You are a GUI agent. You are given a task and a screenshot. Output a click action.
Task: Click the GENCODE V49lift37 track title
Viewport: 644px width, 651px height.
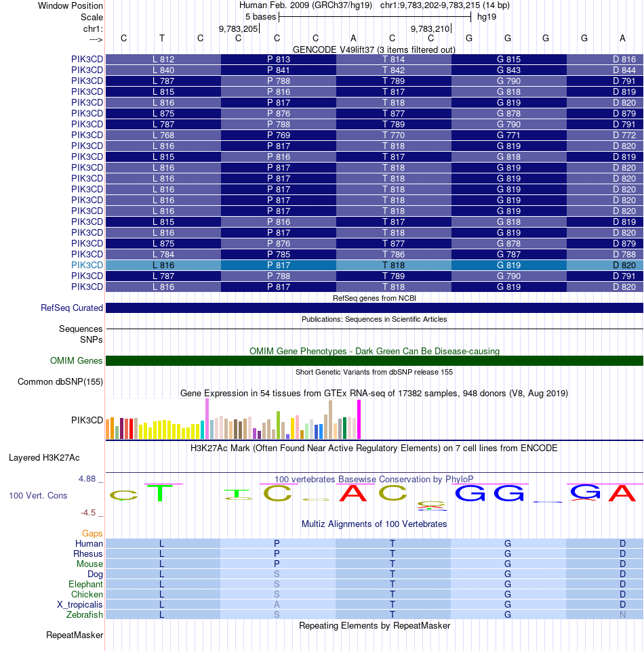click(x=374, y=49)
